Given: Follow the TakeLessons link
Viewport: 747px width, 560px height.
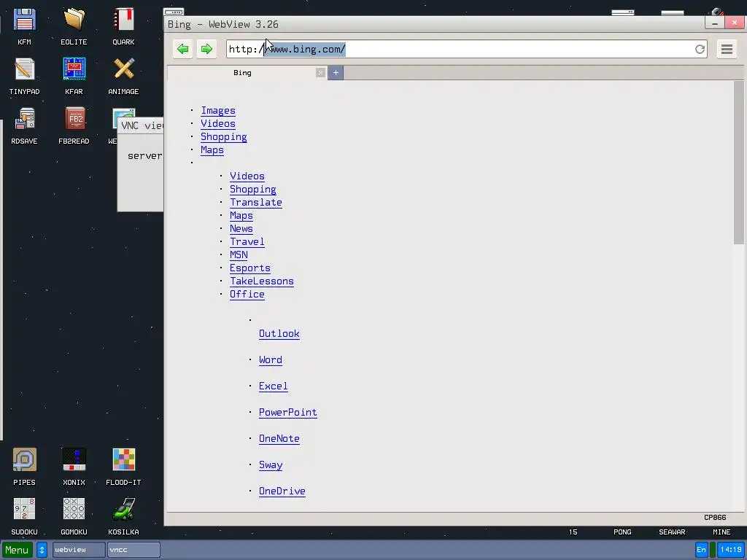Looking at the screenshot, I should pyautogui.click(x=262, y=281).
